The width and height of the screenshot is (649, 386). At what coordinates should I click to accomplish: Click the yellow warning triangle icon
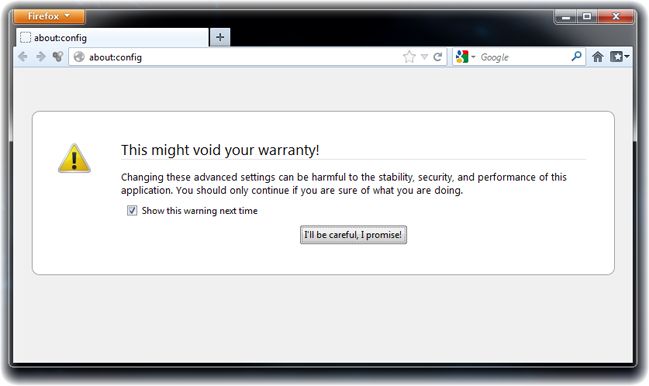74,158
